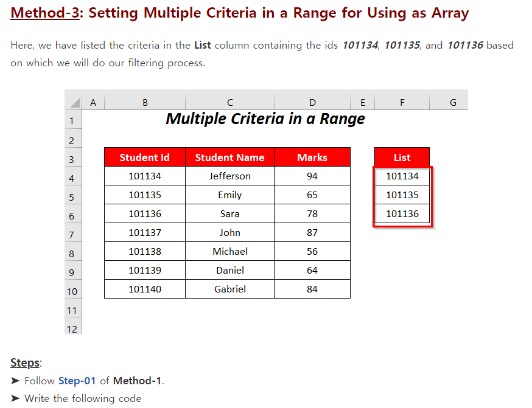This screenshot has width=532, height=408.
Task: Select marks cell 78
Action: click(312, 214)
